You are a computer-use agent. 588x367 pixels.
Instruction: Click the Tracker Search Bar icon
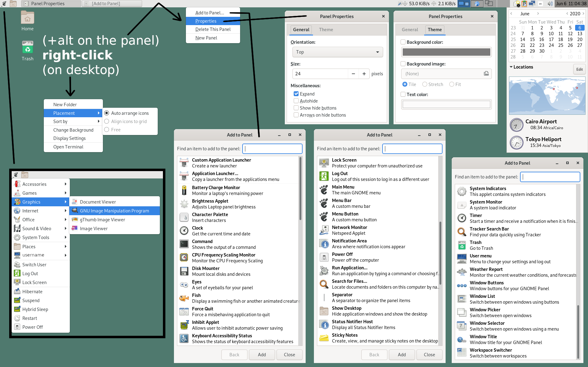462,232
